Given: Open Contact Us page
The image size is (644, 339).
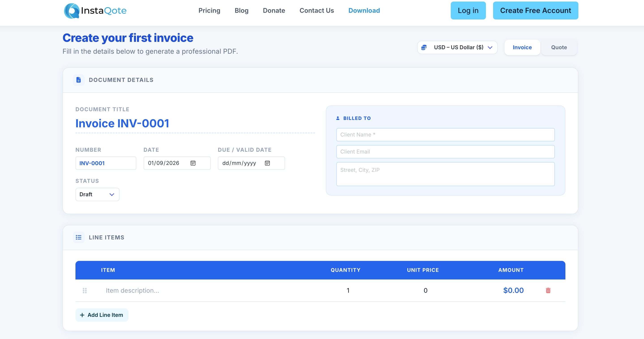Looking at the screenshot, I should (x=316, y=11).
